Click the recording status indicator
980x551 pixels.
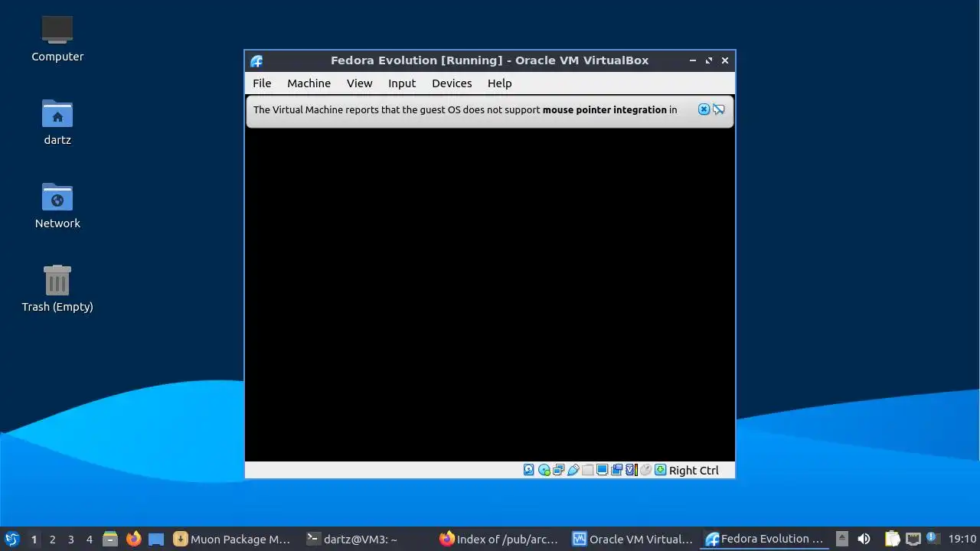tap(616, 470)
